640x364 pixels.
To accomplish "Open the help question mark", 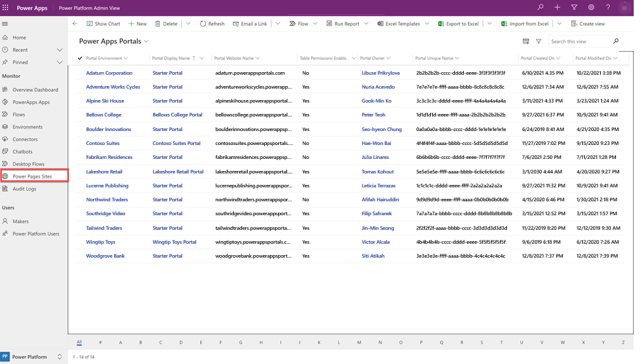I will tap(608, 8).
